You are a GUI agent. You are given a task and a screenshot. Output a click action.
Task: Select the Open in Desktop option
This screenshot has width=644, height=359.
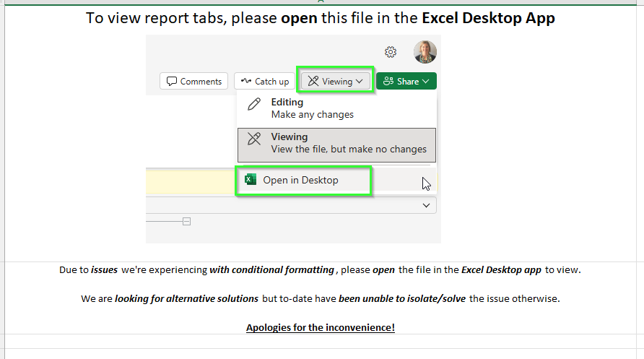(300, 181)
